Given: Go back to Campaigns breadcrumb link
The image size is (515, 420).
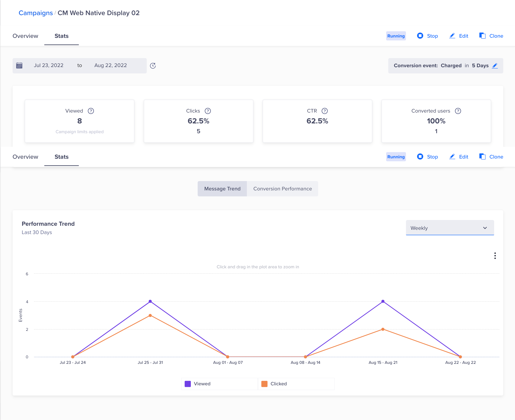Looking at the screenshot, I should coord(36,13).
